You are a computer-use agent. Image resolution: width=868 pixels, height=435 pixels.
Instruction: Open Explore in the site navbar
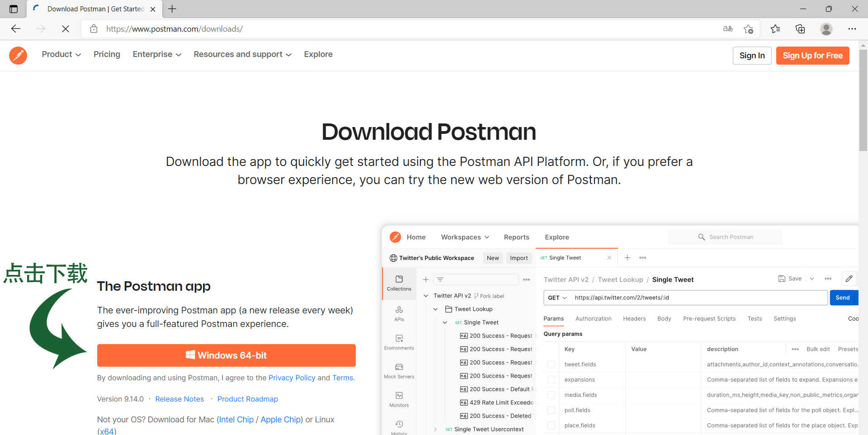pyautogui.click(x=318, y=54)
